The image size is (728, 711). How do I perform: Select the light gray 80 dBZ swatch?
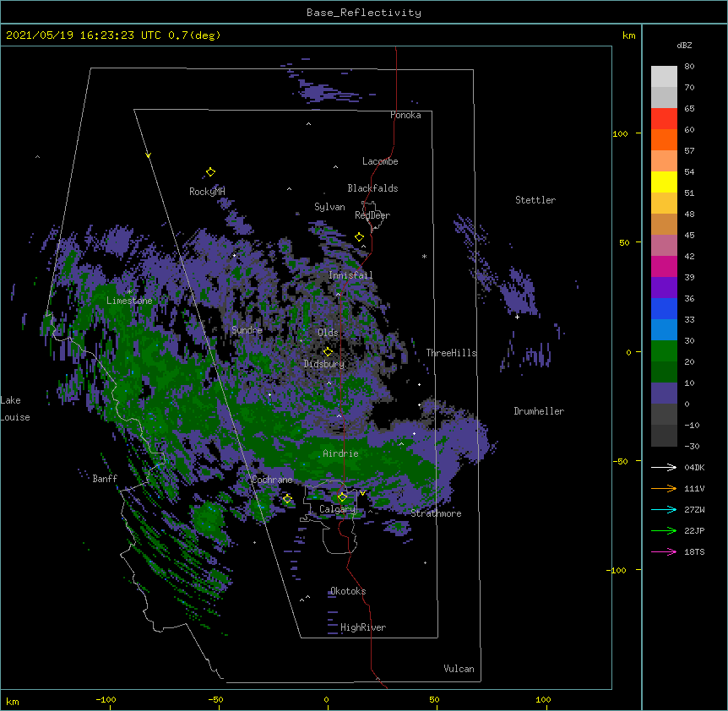[x=664, y=77]
